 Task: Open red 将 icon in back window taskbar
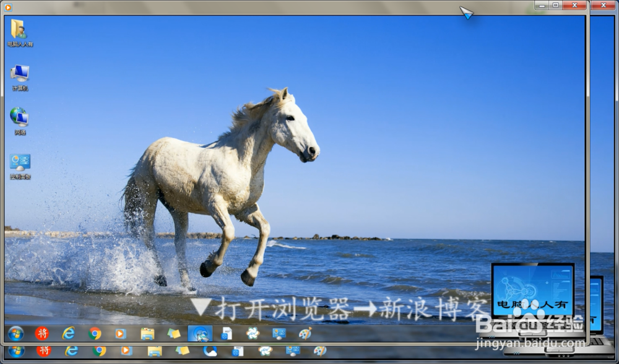[x=44, y=352]
